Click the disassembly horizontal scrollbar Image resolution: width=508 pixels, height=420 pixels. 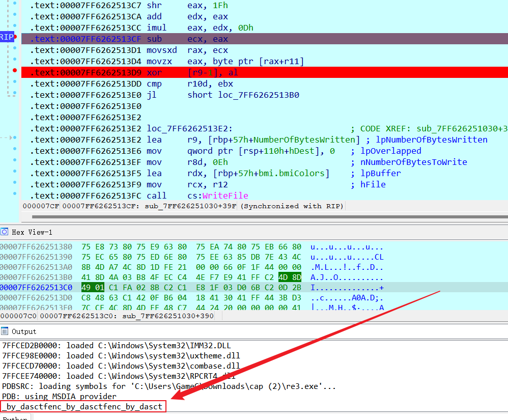point(270,217)
